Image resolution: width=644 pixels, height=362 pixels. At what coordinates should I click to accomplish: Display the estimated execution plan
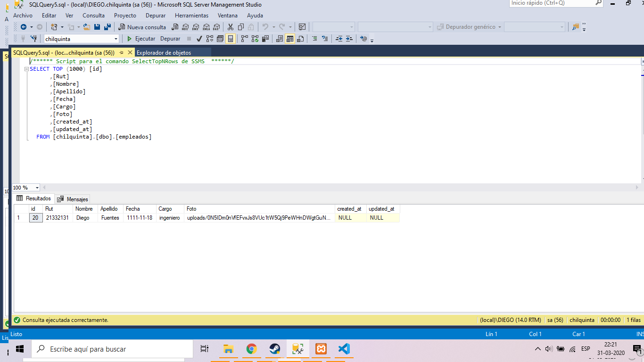210,39
